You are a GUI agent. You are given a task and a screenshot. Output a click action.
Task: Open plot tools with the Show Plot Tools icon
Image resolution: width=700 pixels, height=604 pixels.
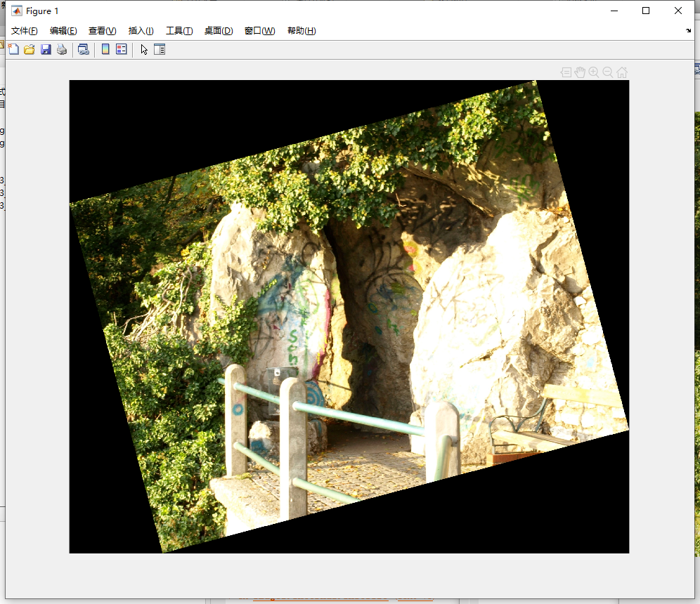pyautogui.click(x=160, y=49)
